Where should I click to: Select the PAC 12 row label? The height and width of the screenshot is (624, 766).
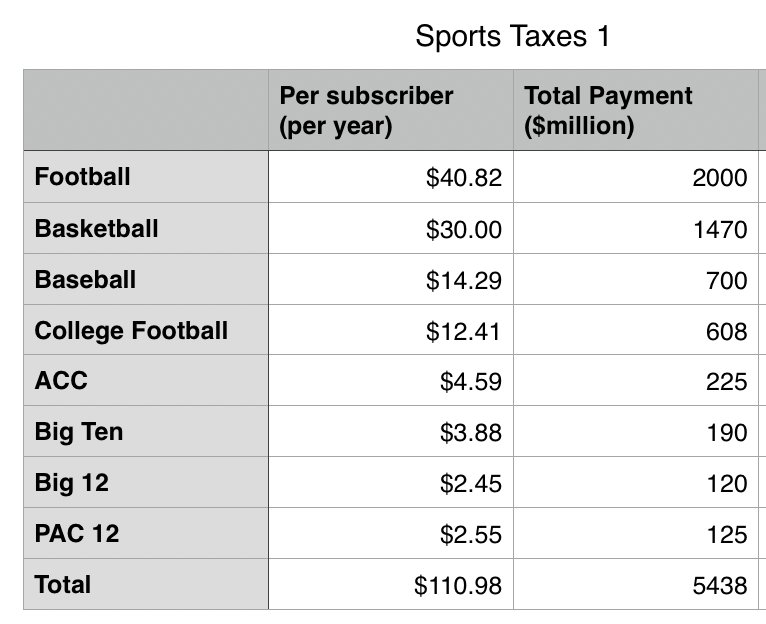[145, 534]
